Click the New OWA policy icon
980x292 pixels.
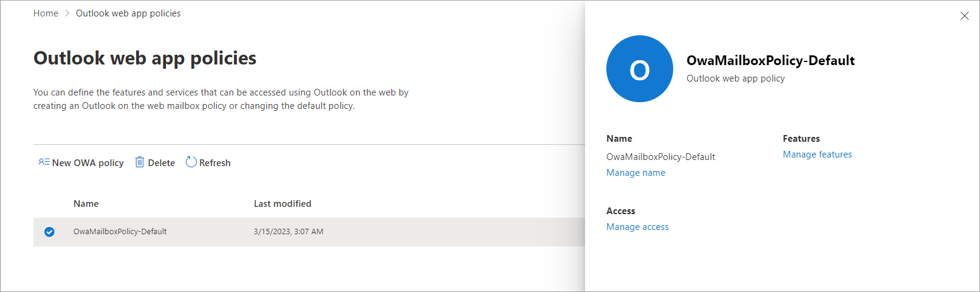[x=44, y=162]
